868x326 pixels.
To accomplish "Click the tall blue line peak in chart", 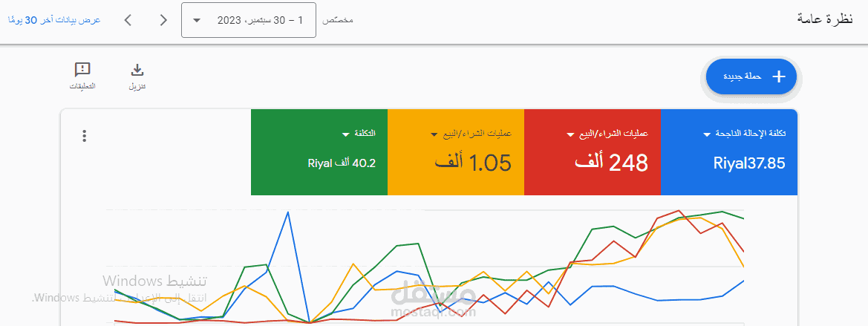I will pos(288,212).
